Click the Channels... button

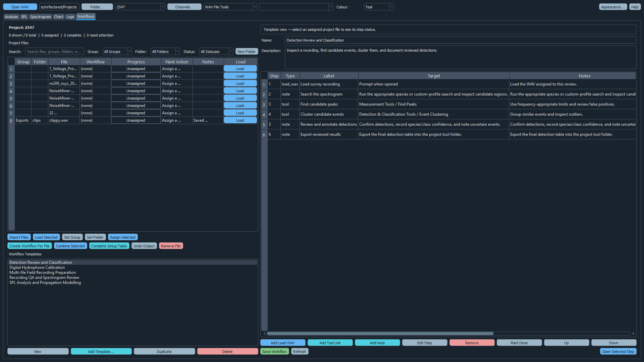coord(184,7)
